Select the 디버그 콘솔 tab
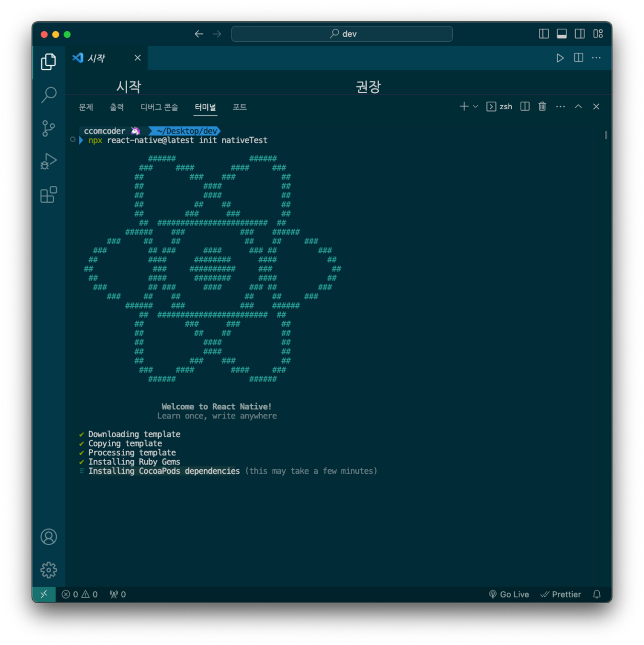 (159, 107)
